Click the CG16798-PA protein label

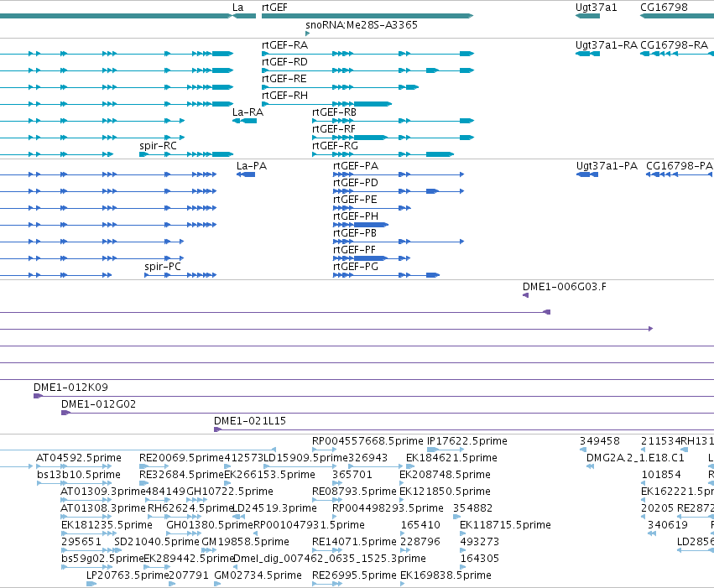(680, 166)
